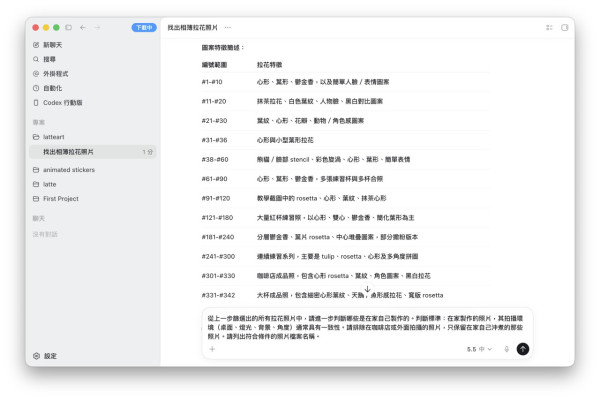Open 外掛程式 in the sidebar
600x400 pixels.
[55, 74]
